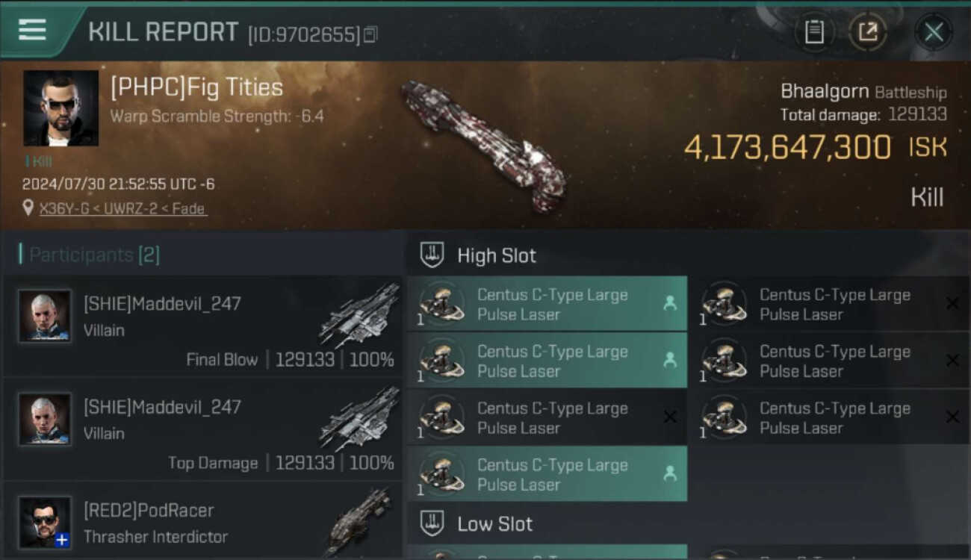This screenshot has height=560, width=971.
Task: Click the bottom highlighted Pulse Laser module icon
Action: tap(441, 474)
